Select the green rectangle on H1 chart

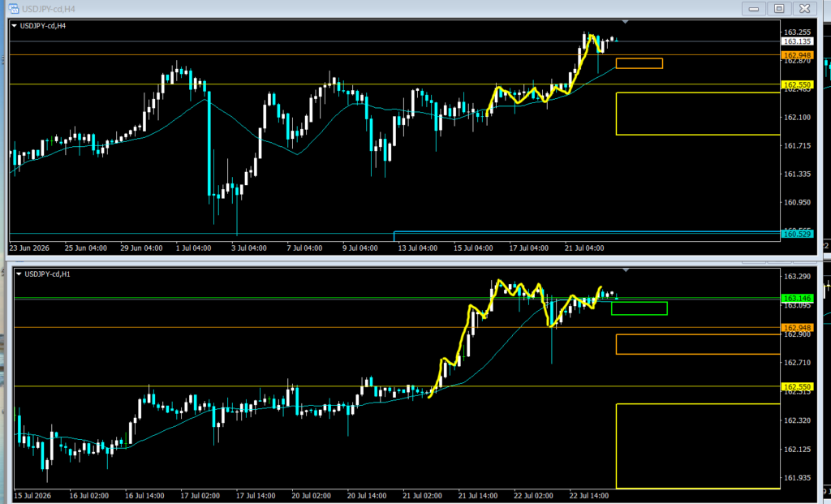pyautogui.click(x=639, y=308)
